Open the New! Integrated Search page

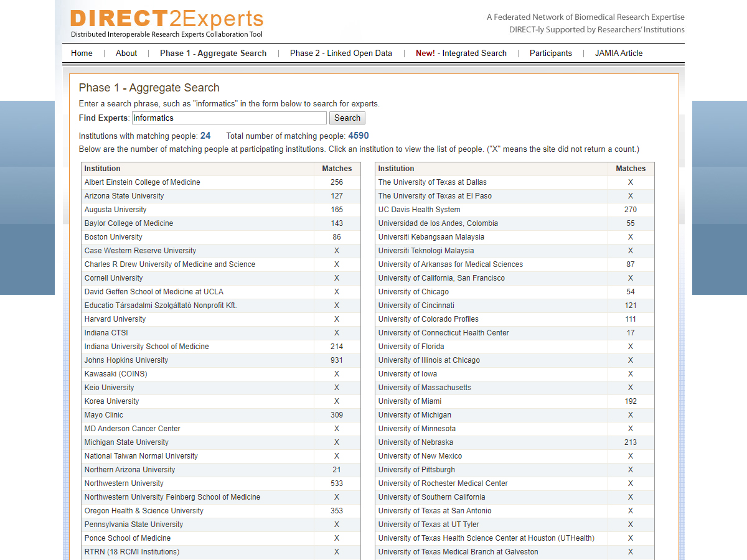[461, 54]
